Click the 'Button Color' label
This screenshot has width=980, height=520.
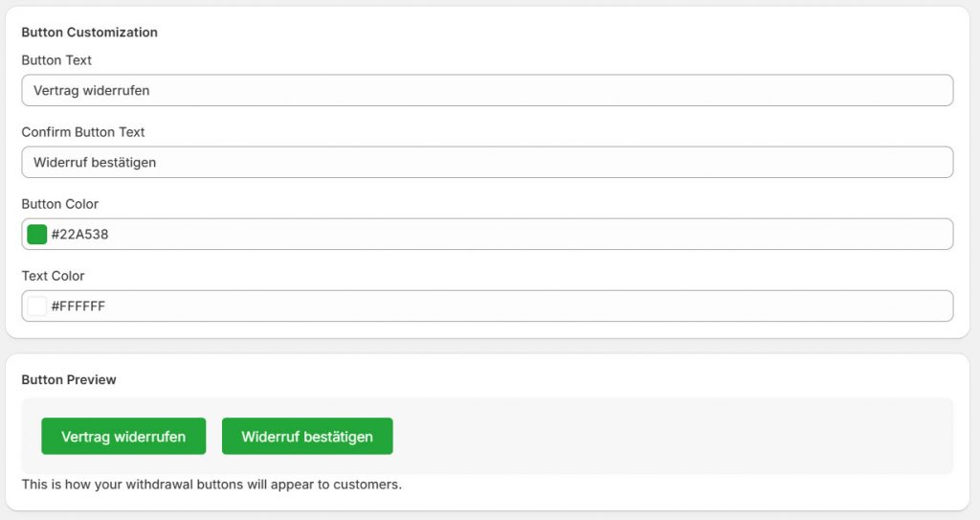coord(59,204)
